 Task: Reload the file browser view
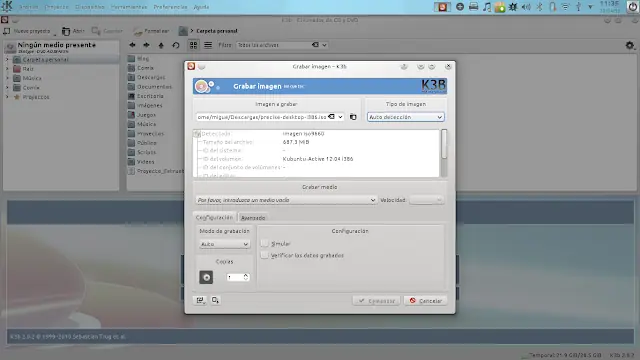[x=176, y=45]
